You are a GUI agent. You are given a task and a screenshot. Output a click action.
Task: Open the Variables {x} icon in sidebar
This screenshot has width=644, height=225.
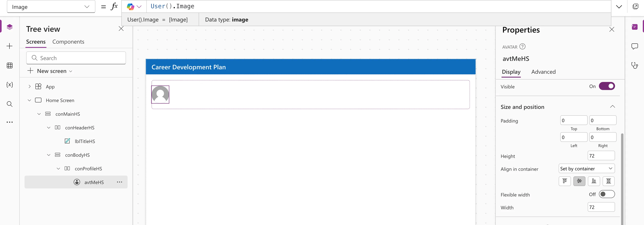(9, 85)
